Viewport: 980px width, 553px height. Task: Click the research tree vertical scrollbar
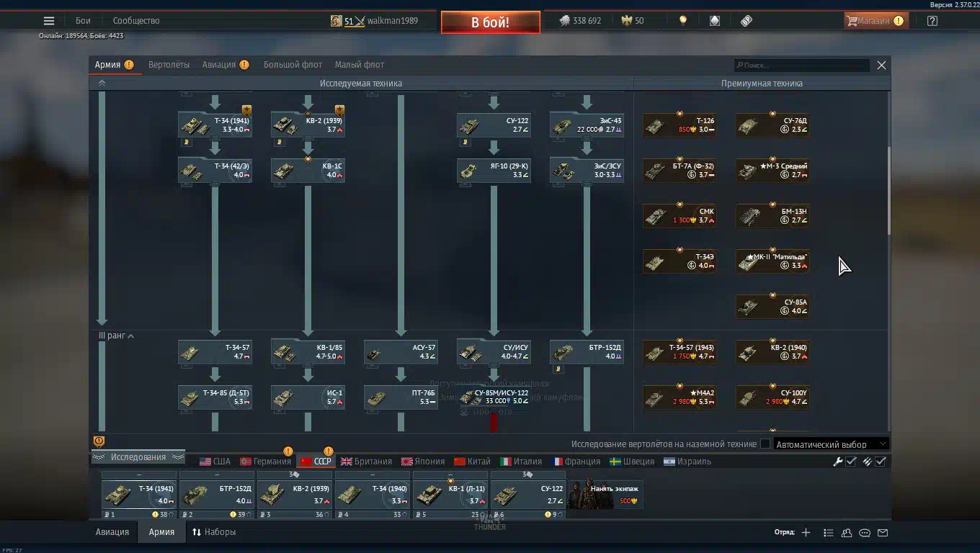click(x=888, y=191)
